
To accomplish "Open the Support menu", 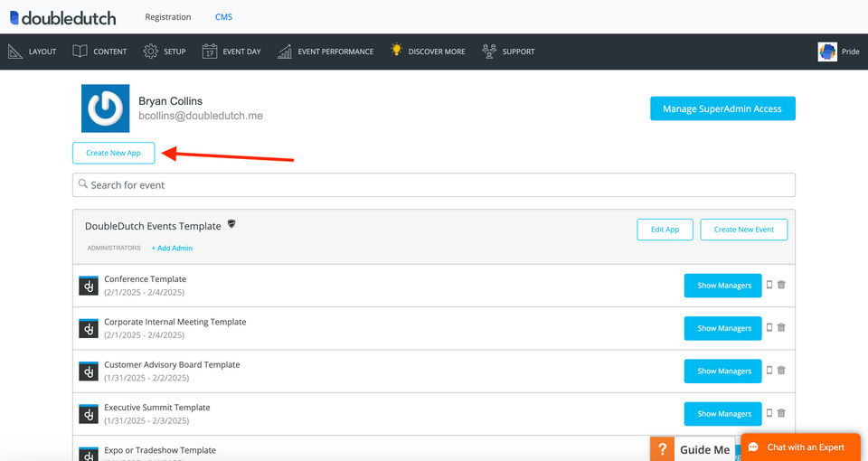I will [508, 52].
